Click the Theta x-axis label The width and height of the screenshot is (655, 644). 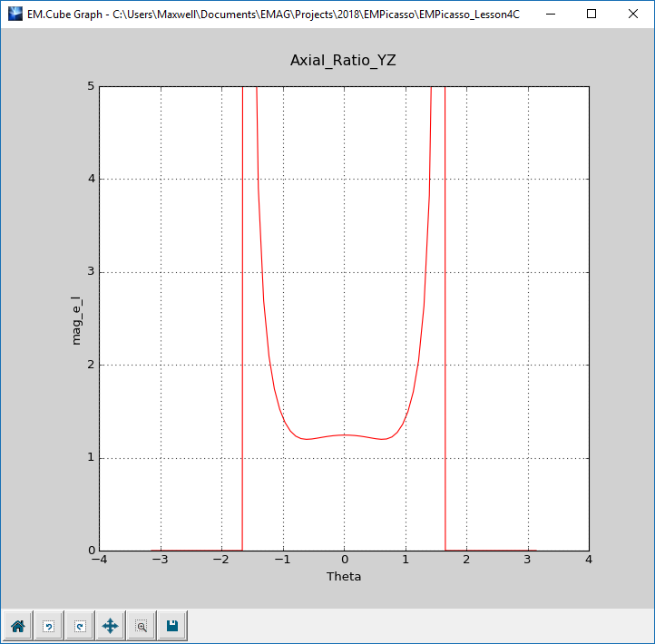(x=344, y=577)
